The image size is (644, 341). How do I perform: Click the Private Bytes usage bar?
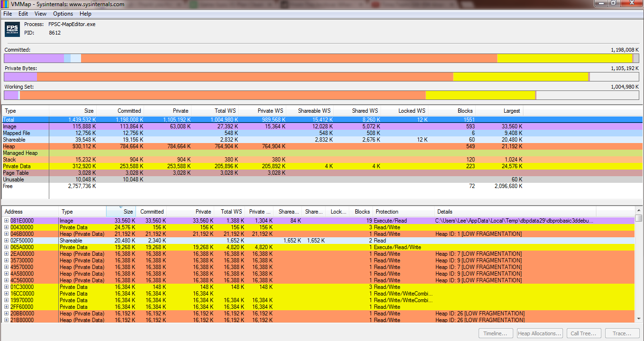[x=322, y=77]
